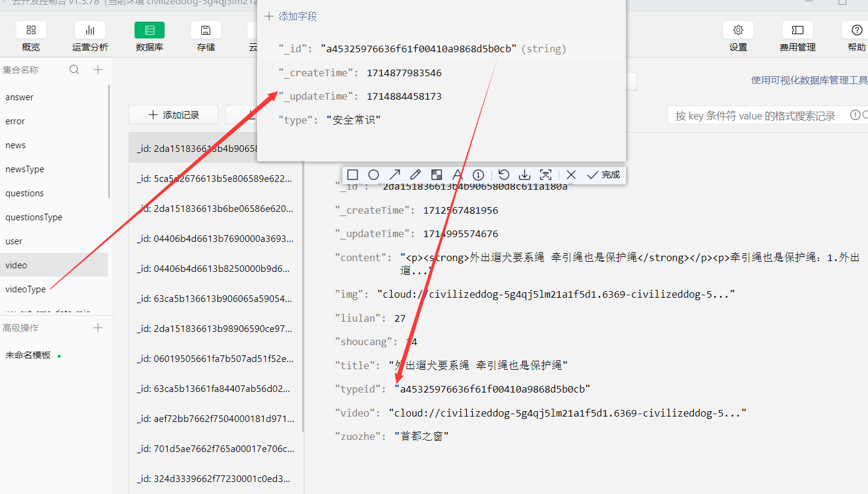Switch to the 运营分析 tab
The image size is (868, 494).
pyautogui.click(x=90, y=36)
